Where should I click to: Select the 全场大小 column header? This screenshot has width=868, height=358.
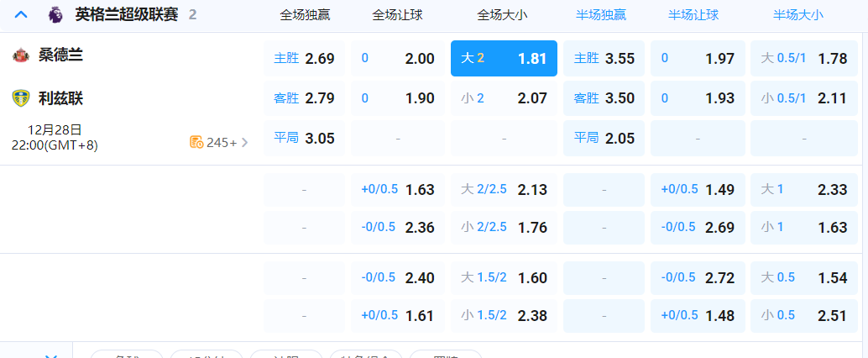[503, 15]
